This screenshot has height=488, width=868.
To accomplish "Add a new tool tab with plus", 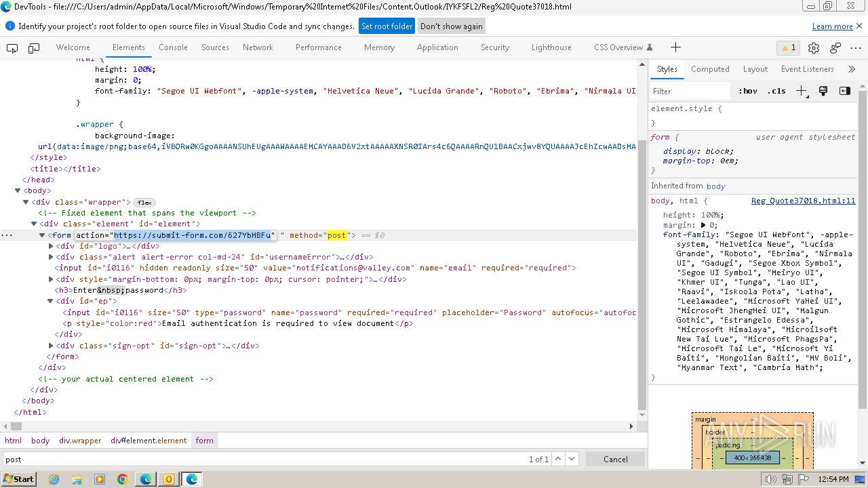I will [x=675, y=47].
